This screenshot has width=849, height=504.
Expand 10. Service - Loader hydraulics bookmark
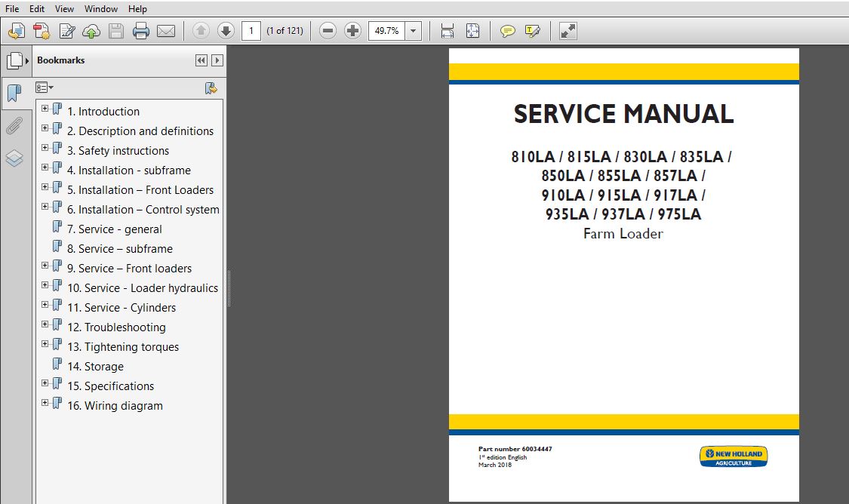45,284
